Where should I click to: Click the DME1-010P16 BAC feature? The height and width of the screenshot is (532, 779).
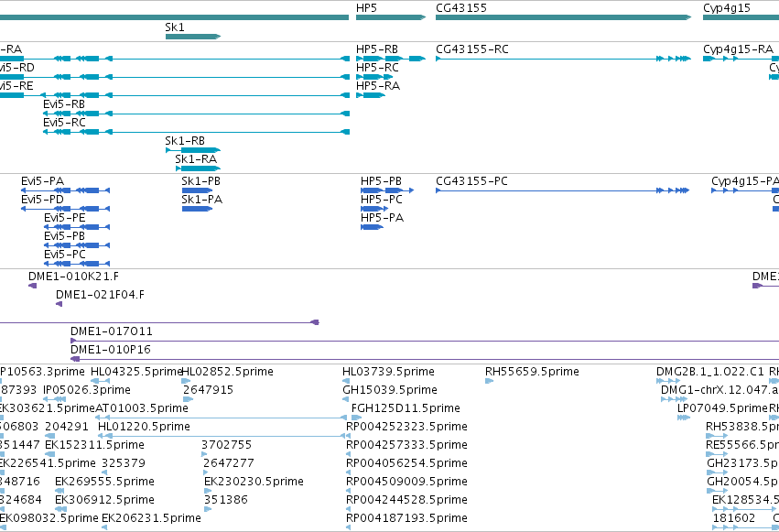425,359
